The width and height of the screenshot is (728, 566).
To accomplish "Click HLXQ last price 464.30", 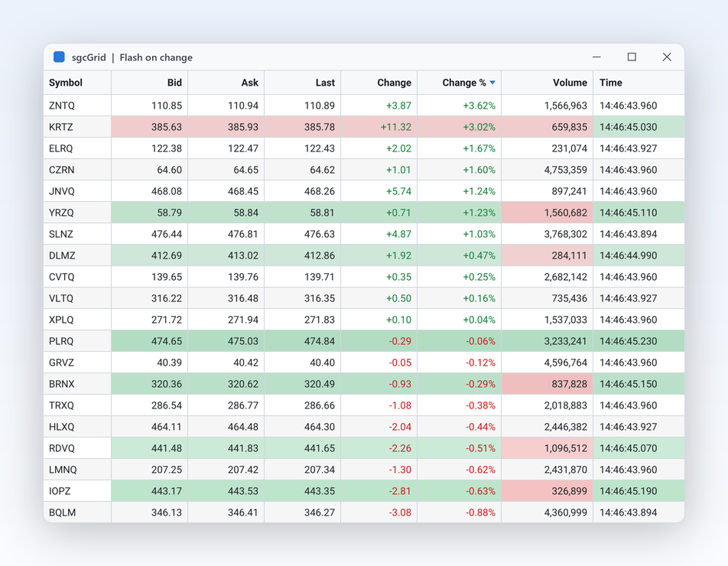I will coord(303,427).
